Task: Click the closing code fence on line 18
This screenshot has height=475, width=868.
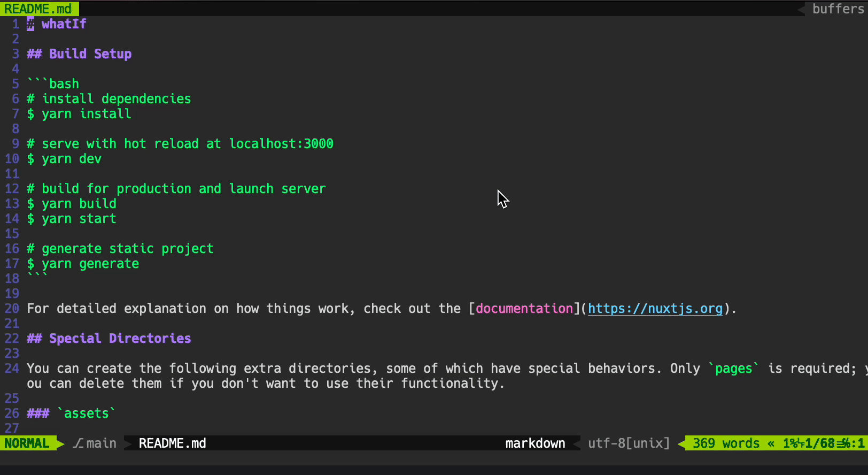Action: [37, 276]
